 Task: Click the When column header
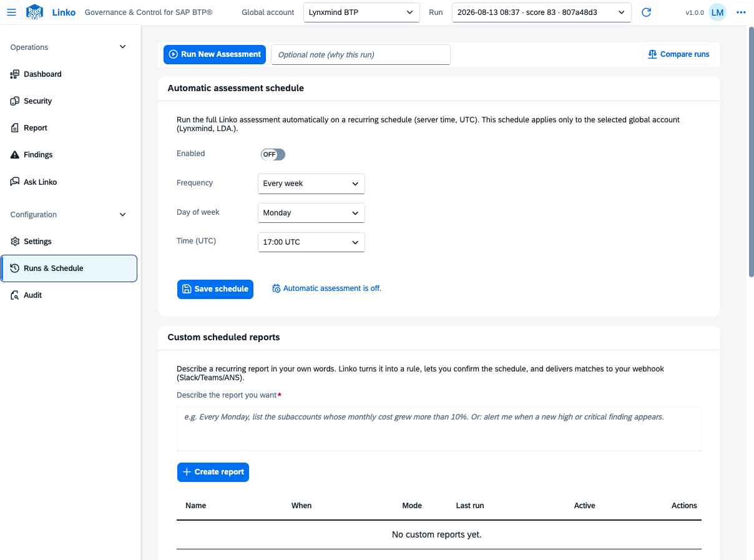click(301, 506)
